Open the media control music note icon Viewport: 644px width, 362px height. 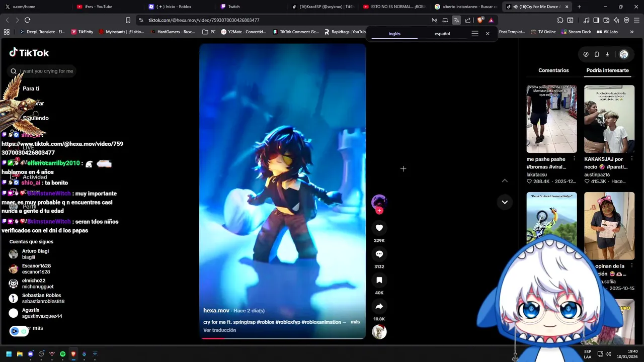(587, 20)
